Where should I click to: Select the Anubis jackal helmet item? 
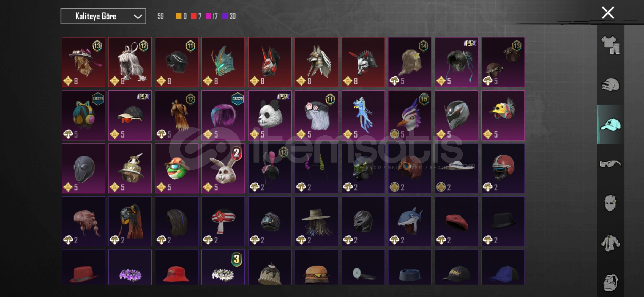point(316,62)
